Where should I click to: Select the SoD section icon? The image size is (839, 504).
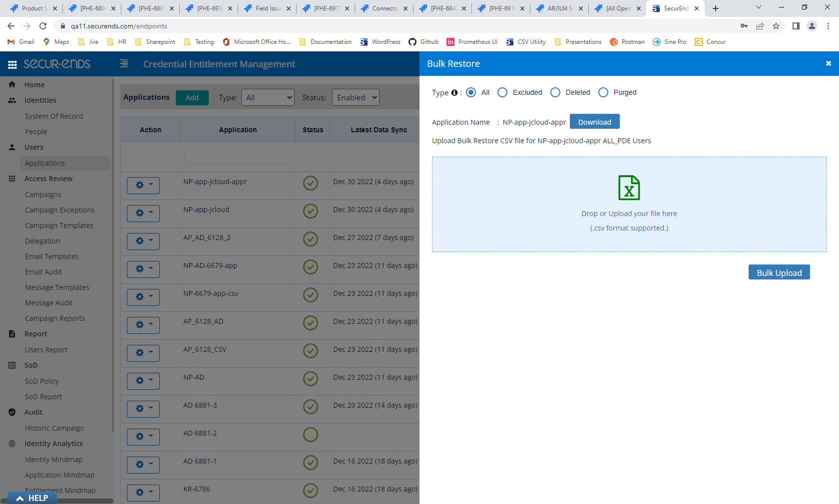11,365
